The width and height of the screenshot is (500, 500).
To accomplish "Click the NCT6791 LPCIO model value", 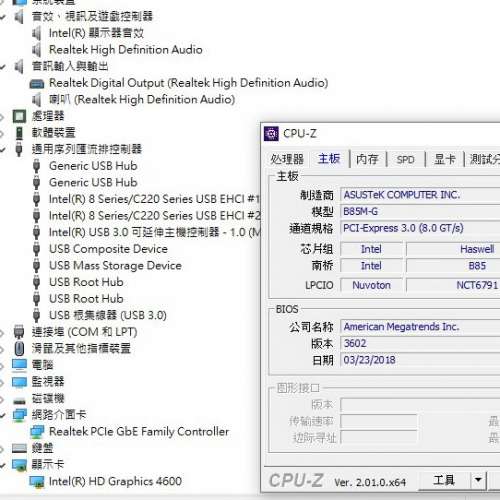I will click(477, 285).
